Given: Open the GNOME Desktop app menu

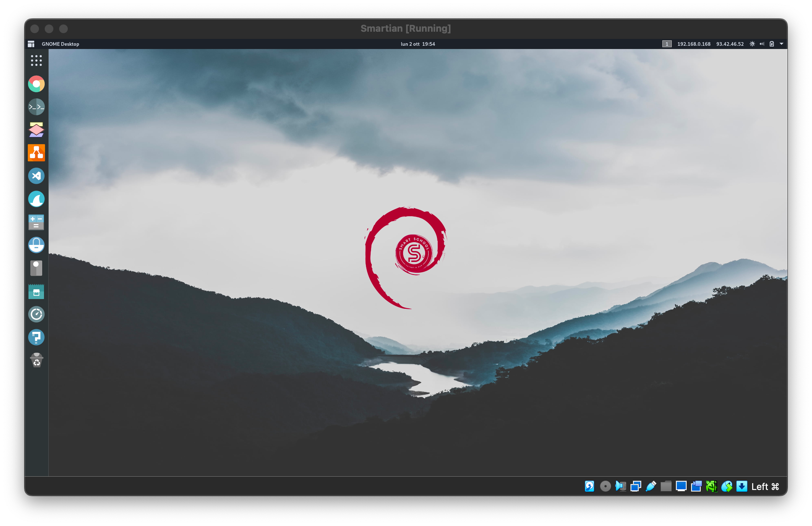Looking at the screenshot, I should pos(60,44).
